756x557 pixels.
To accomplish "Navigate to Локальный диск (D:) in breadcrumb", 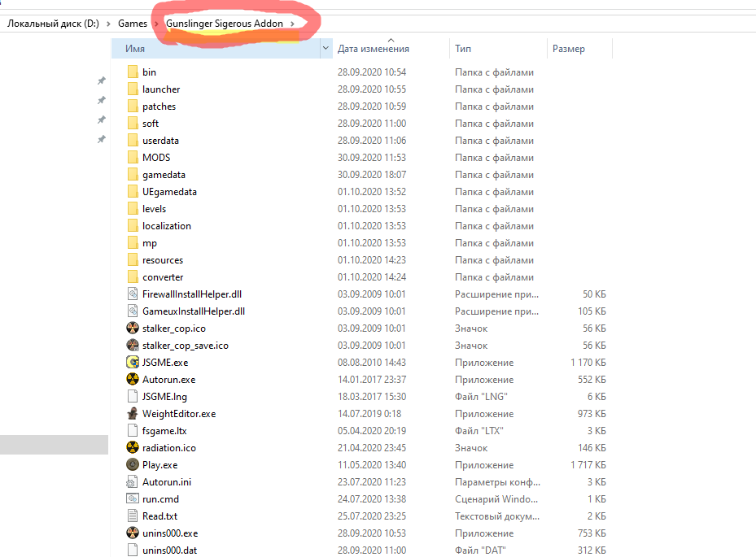I will [x=53, y=24].
